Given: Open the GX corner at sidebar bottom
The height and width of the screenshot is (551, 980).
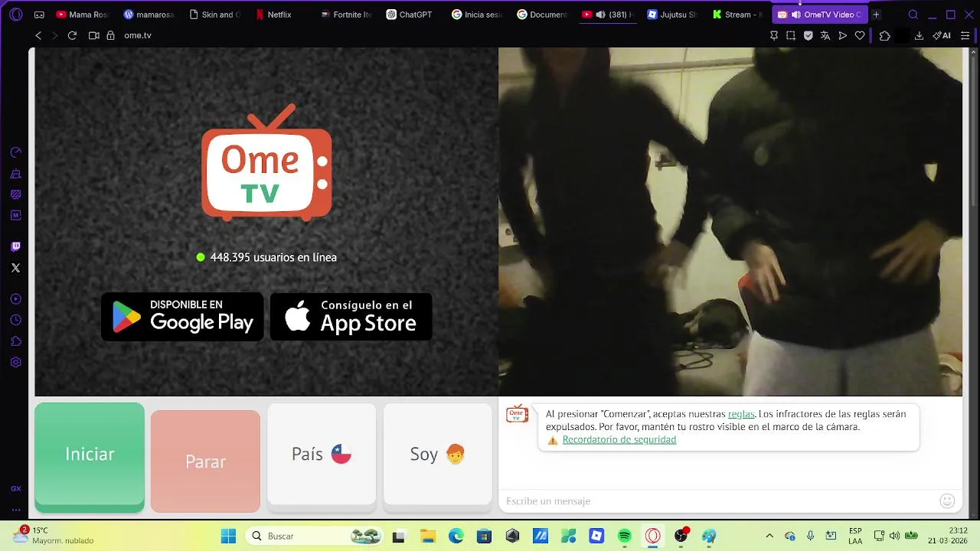Looking at the screenshot, I should [x=15, y=488].
